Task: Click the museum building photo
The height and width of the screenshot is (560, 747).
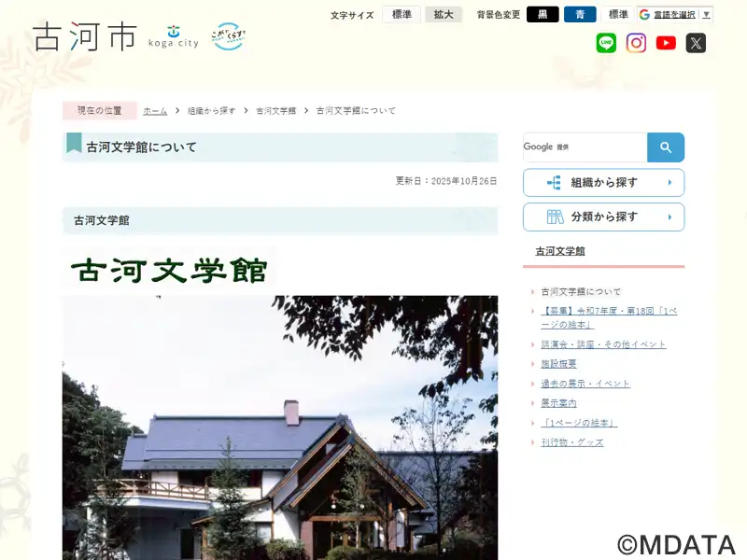Action: [x=280, y=427]
